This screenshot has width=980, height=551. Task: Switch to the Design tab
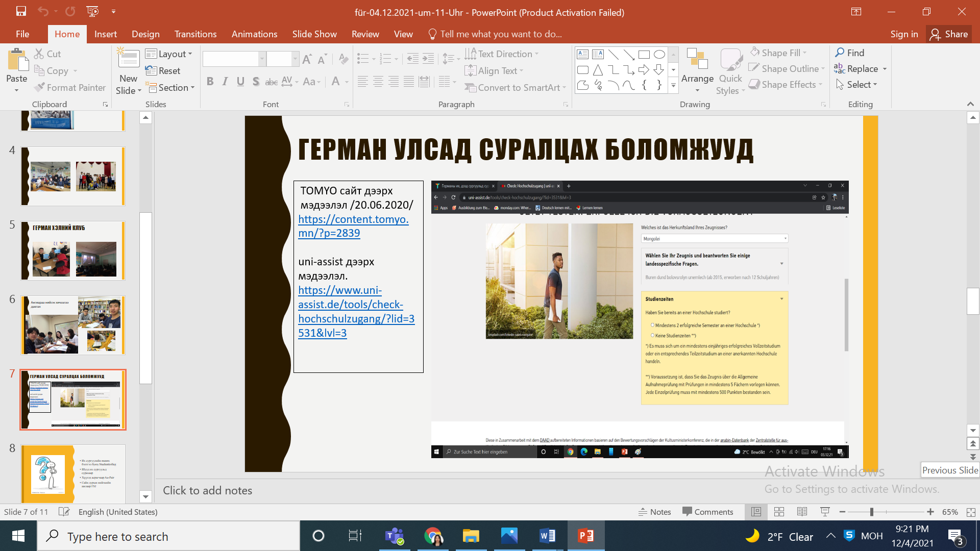tap(145, 34)
